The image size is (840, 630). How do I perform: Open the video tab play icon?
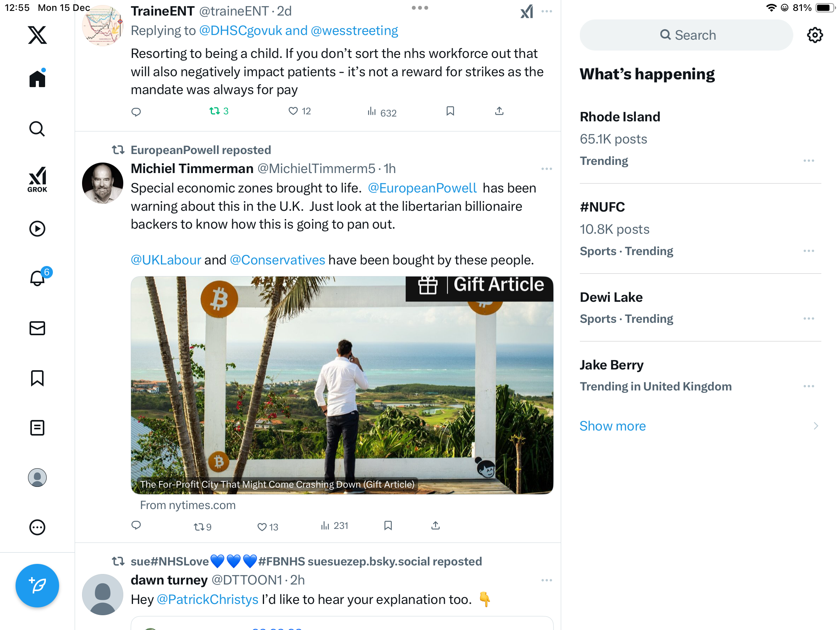(x=37, y=229)
